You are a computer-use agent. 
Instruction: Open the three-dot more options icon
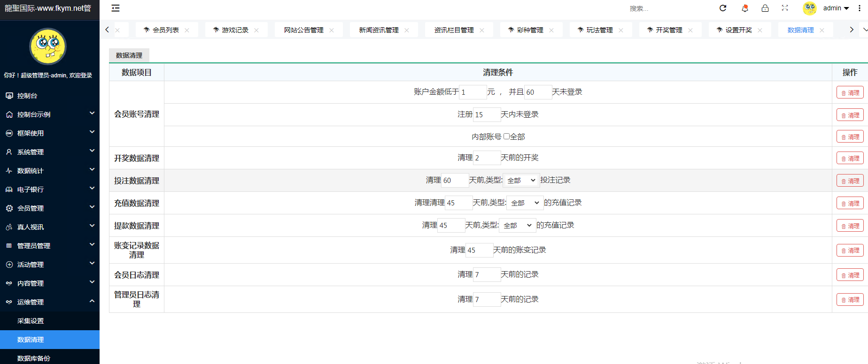tap(860, 8)
